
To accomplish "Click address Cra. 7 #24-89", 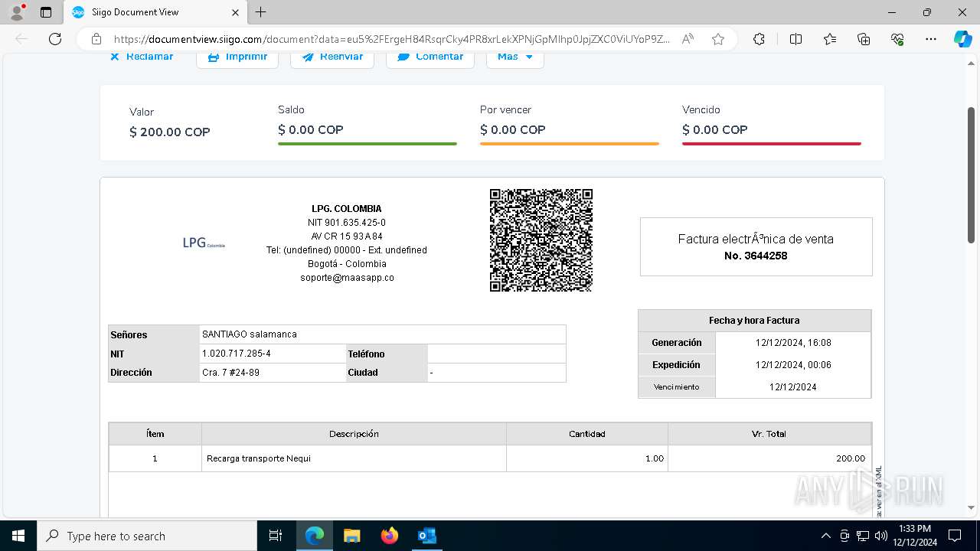I will click(230, 373).
